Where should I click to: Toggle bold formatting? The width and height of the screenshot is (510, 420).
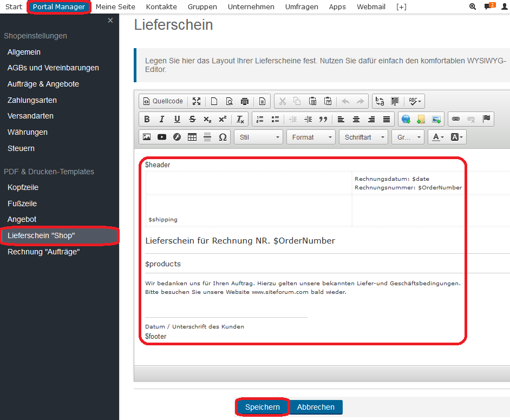pyautogui.click(x=147, y=119)
